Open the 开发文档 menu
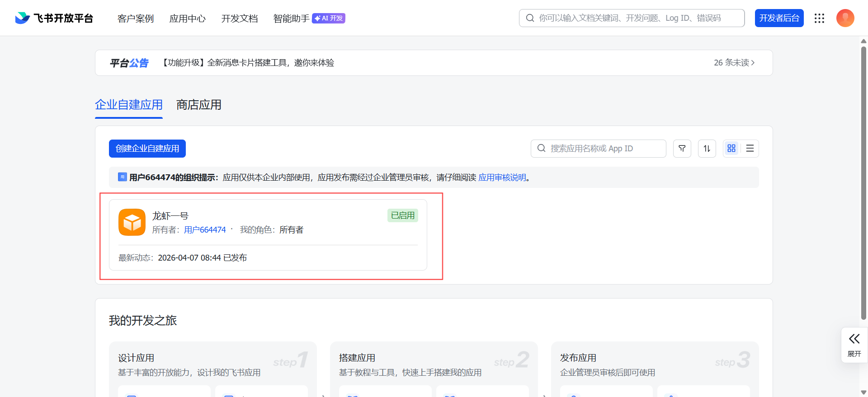Viewport: 868px width, 397px height. tap(240, 19)
